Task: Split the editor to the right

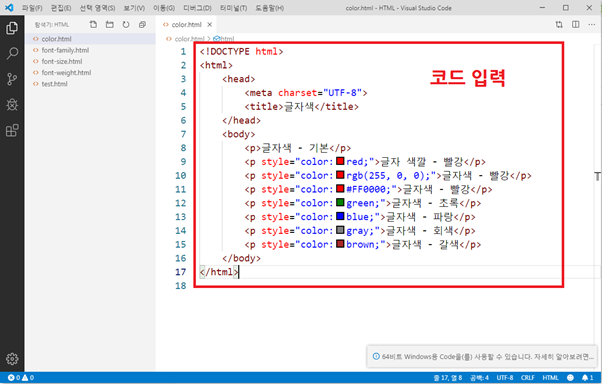Action: tap(576, 25)
